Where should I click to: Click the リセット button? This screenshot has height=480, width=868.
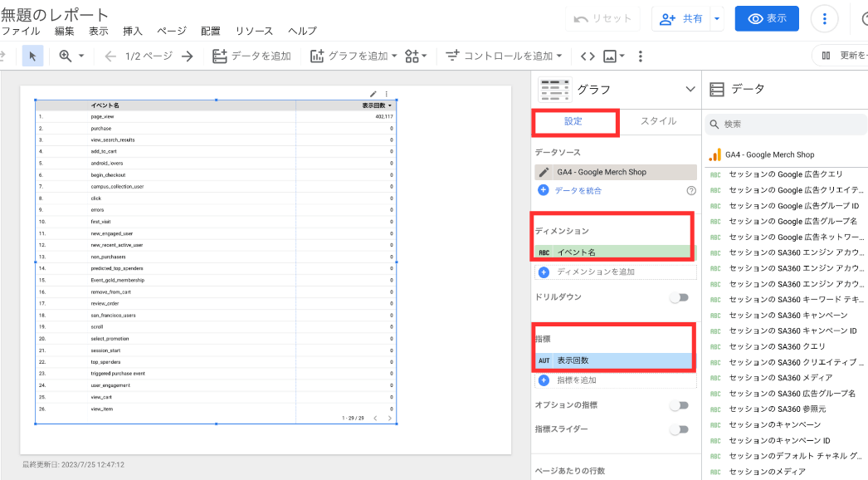[x=602, y=19]
